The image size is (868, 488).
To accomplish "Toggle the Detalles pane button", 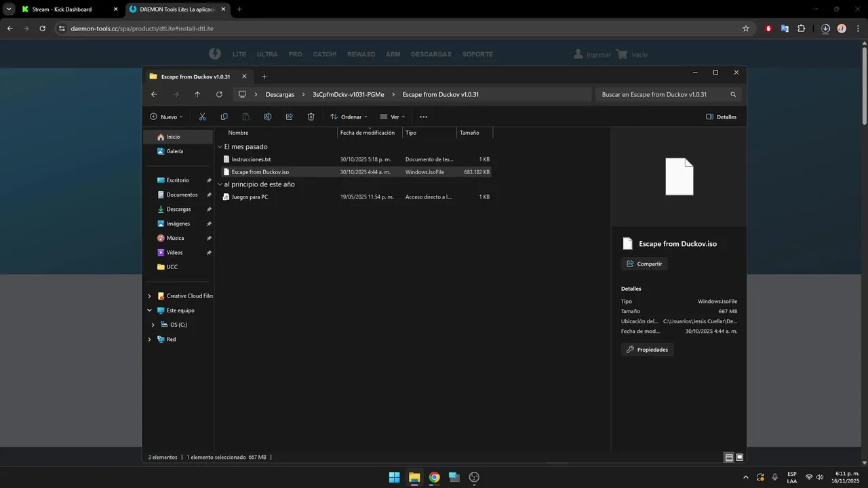I will tap(721, 117).
